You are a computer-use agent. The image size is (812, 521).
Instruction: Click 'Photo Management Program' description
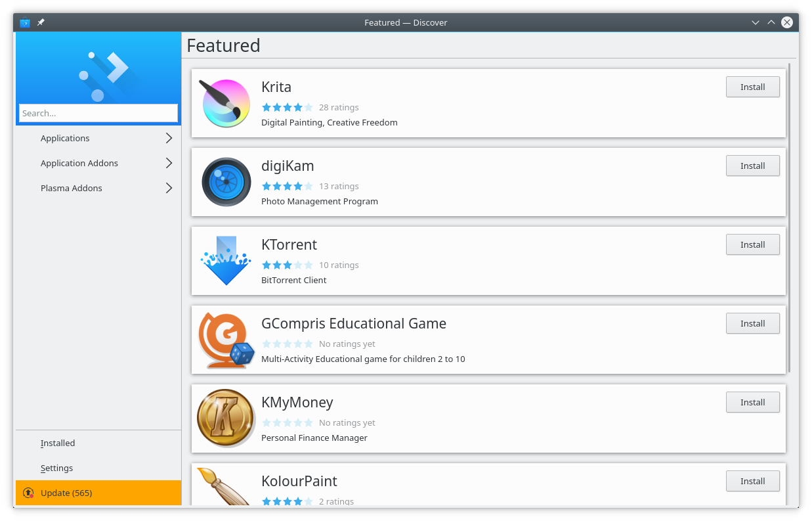(x=320, y=201)
